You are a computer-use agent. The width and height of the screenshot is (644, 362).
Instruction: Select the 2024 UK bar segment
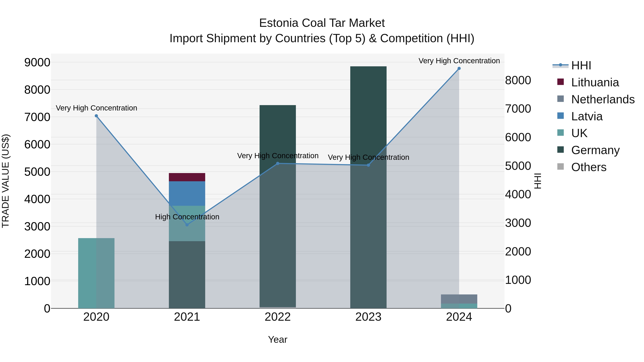click(x=459, y=306)
